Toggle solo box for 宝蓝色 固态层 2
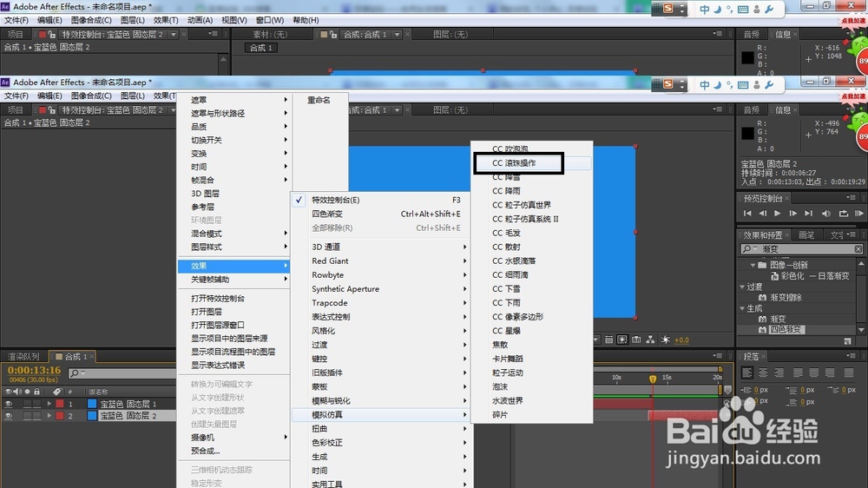 [27, 415]
